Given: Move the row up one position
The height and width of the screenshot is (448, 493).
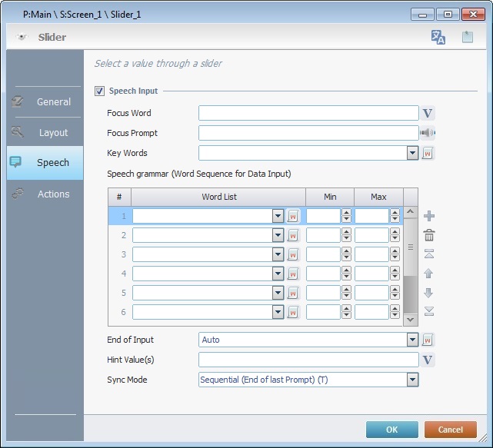Looking at the screenshot, I should click(x=429, y=274).
